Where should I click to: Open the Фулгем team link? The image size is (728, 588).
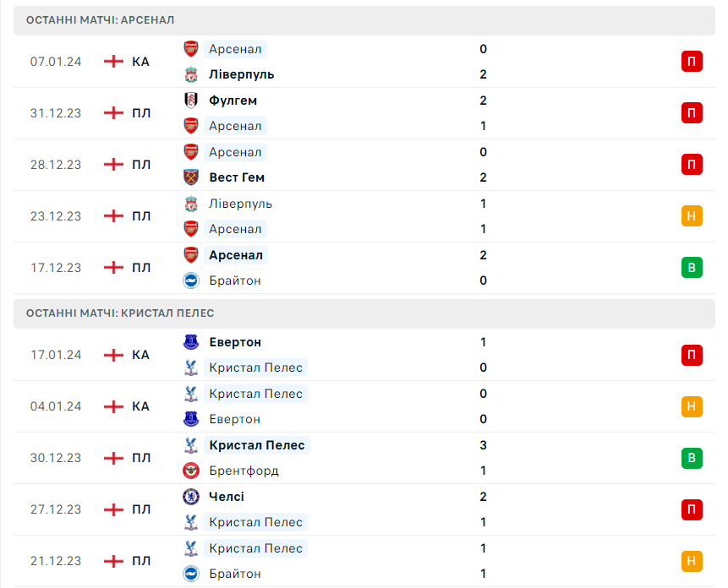pos(233,101)
